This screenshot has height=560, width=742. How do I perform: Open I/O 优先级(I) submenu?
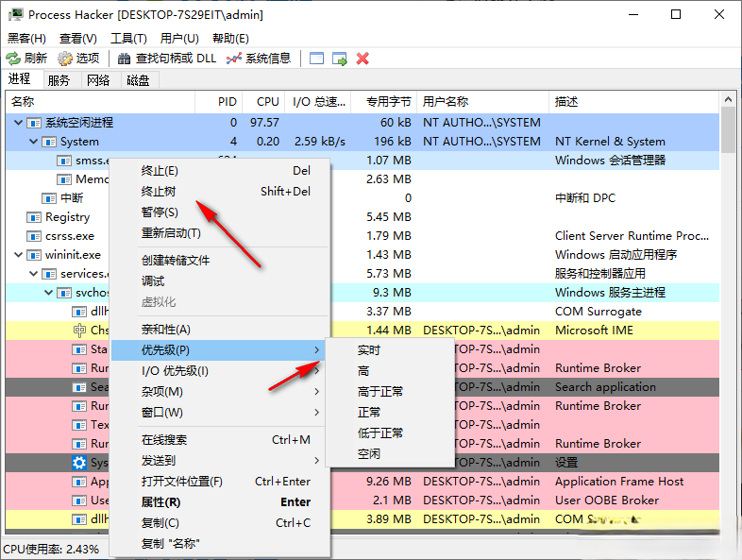pos(219,371)
